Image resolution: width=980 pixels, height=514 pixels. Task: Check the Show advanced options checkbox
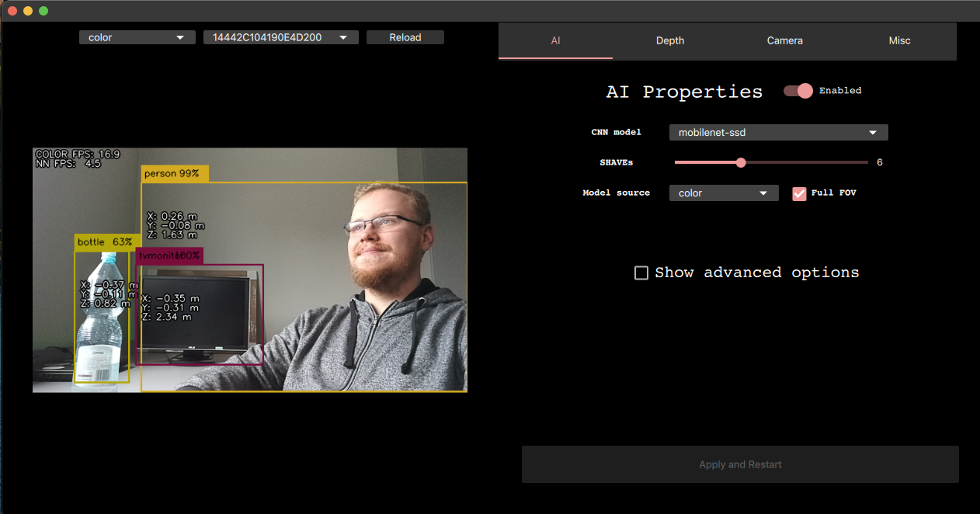coord(641,273)
